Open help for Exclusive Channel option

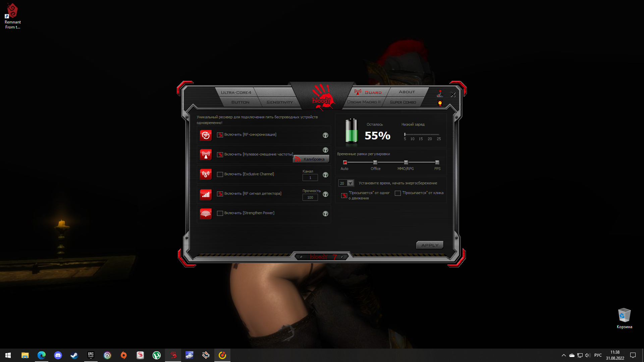tap(325, 175)
